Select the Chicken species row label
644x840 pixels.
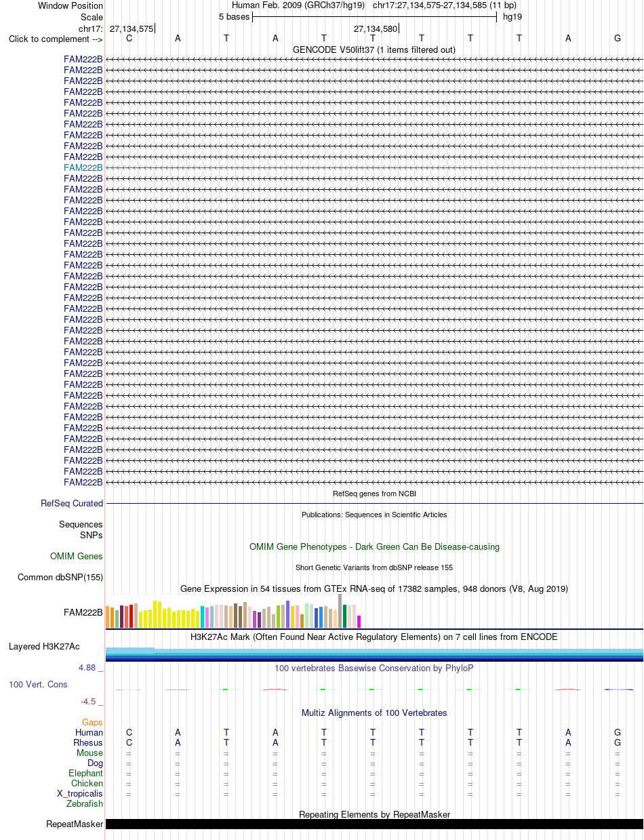click(87, 784)
